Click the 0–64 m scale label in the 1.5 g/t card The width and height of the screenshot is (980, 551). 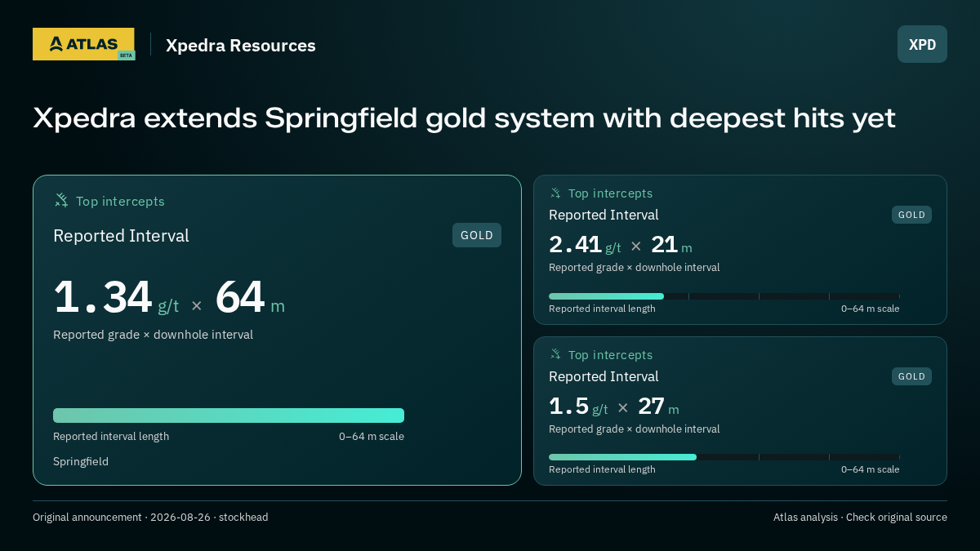pyautogui.click(x=871, y=469)
